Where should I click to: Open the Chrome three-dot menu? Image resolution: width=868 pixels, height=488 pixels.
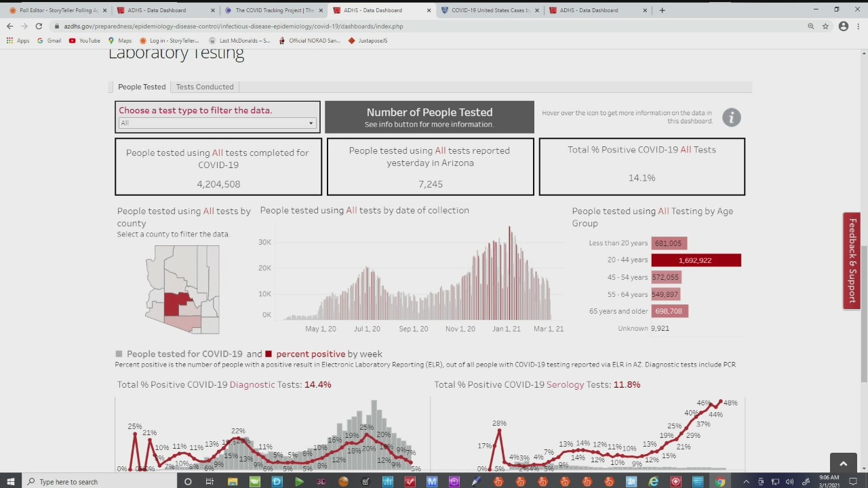tap(859, 26)
